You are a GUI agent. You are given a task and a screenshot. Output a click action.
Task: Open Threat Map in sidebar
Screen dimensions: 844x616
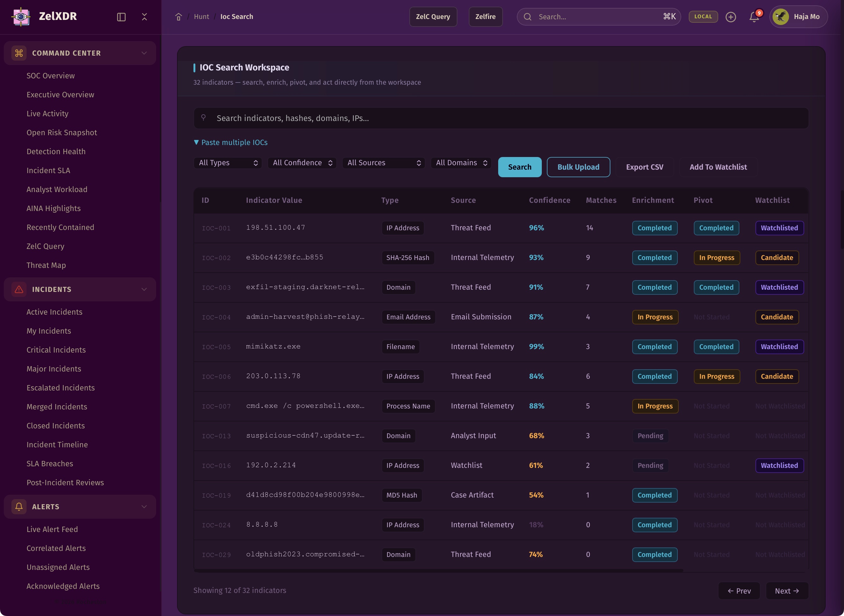46,265
